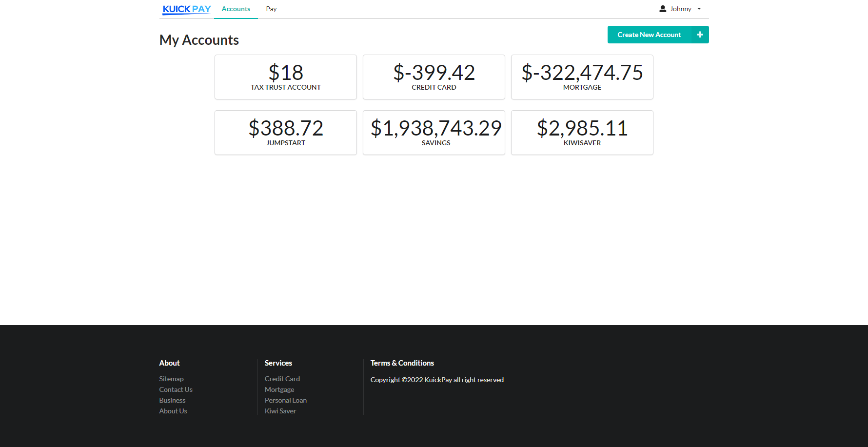Click the plus icon on Create New Account

point(700,35)
